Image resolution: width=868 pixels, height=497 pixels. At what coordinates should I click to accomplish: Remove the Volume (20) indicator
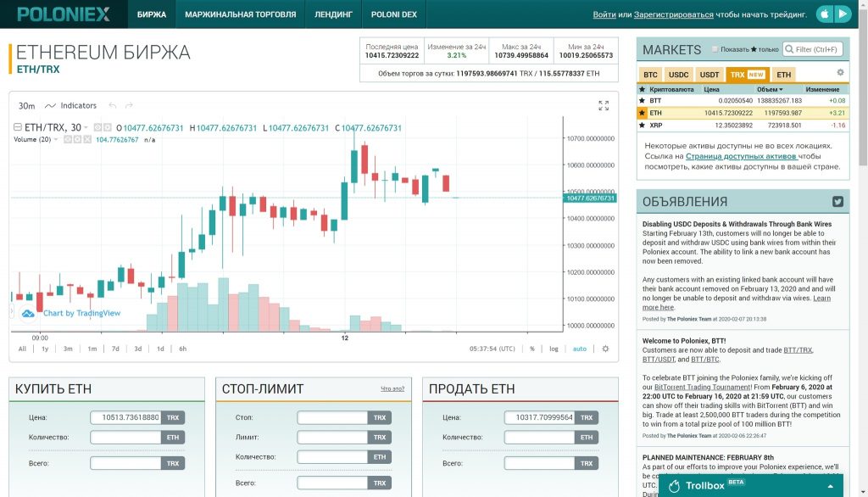87,140
